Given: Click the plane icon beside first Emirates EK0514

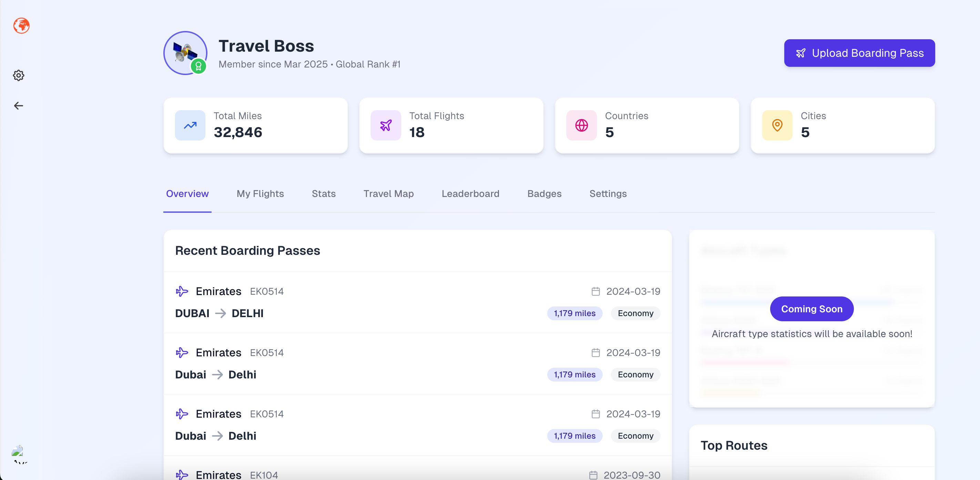Looking at the screenshot, I should 182,292.
